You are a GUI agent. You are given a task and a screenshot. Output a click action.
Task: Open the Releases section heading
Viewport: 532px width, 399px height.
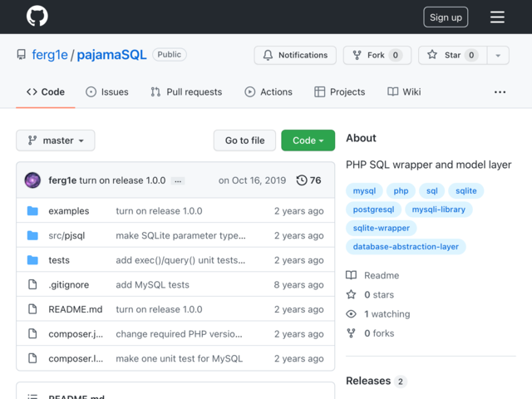point(368,381)
